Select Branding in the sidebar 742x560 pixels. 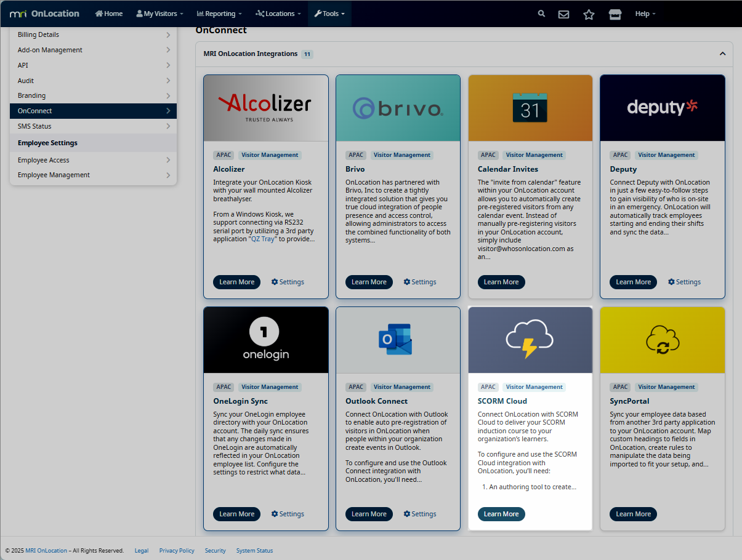pyautogui.click(x=32, y=95)
